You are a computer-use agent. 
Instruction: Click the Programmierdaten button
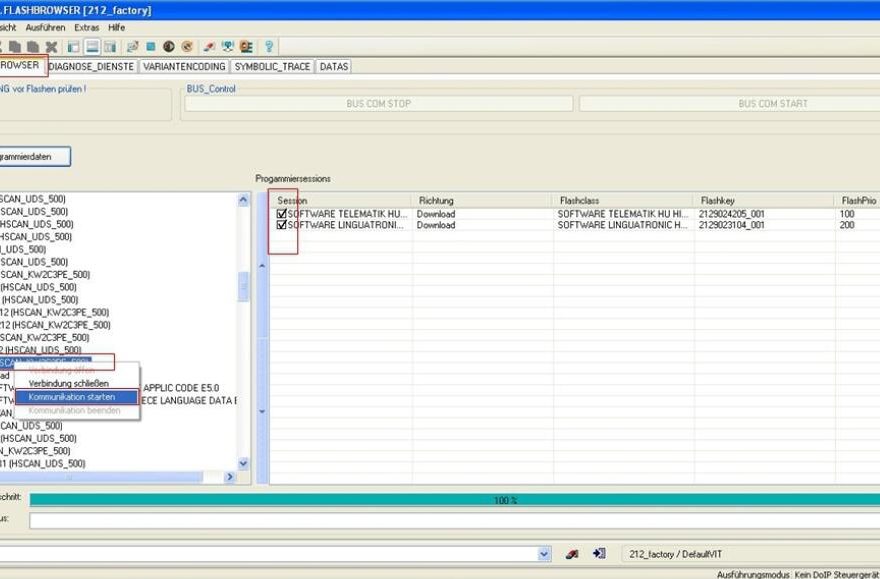coord(35,157)
